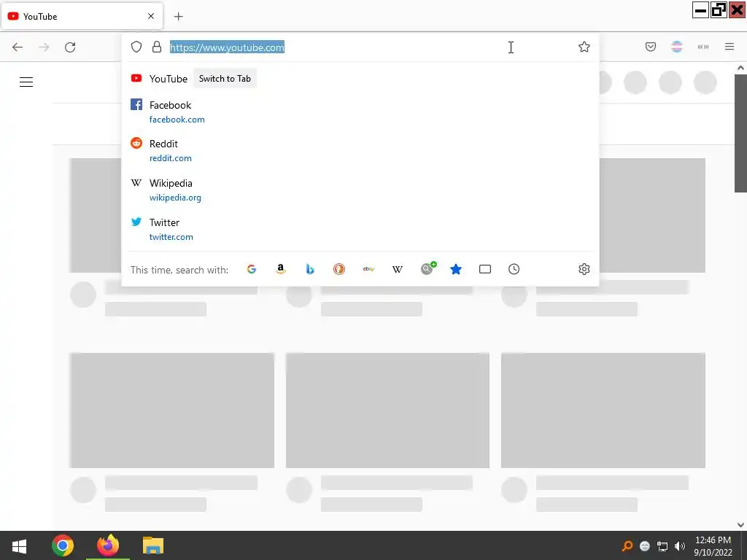
Task: Open twitter.com link
Action: (x=171, y=237)
